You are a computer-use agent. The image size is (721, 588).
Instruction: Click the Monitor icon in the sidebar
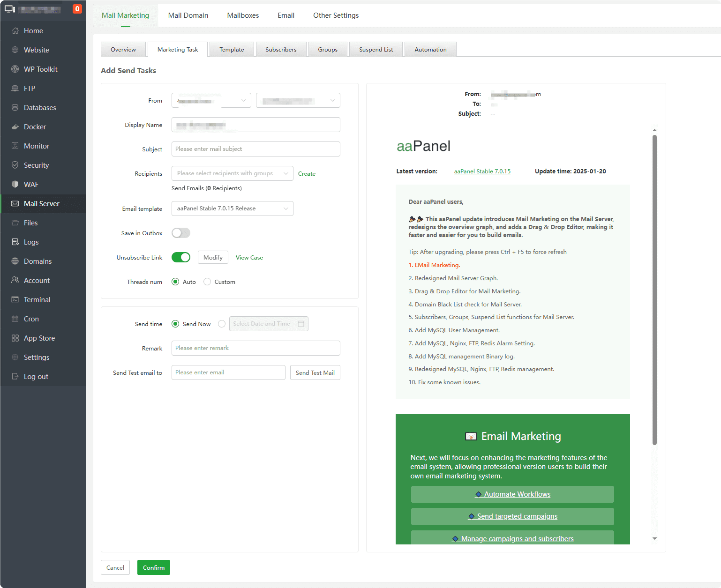(x=15, y=146)
